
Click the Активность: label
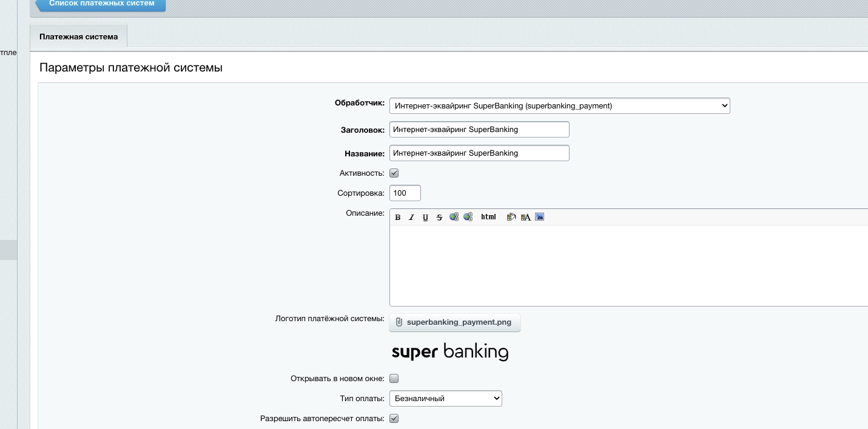click(x=362, y=173)
